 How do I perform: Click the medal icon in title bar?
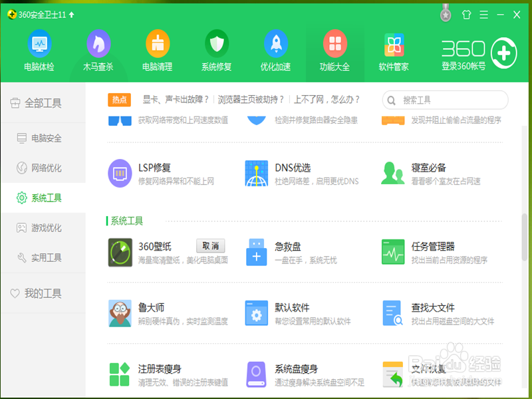click(446, 13)
